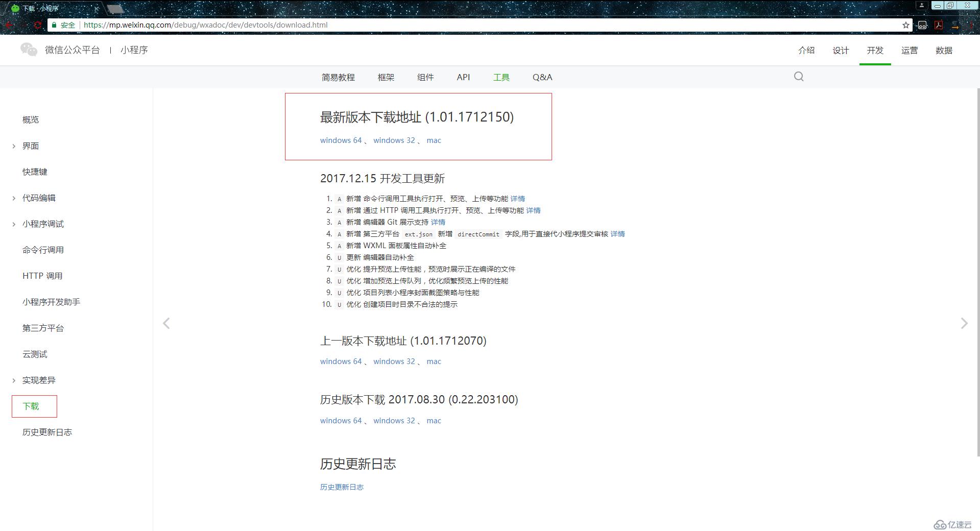The image size is (980, 531).
Task: Expand the 实现差异 sidebar section
Action: click(14, 380)
